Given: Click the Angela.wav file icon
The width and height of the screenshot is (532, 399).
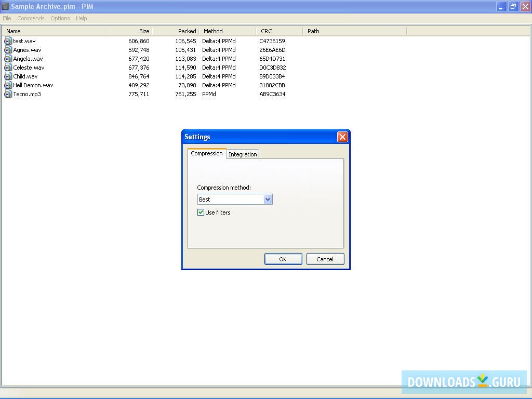Looking at the screenshot, I should point(8,59).
